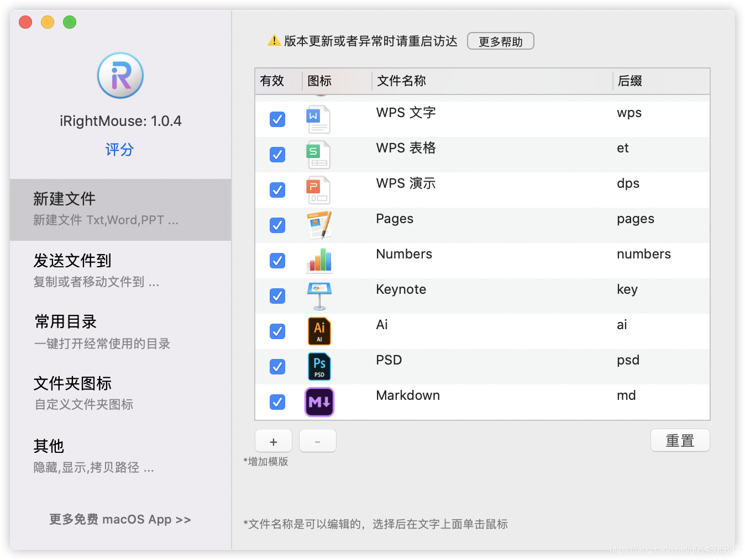Close the window with the red button
Screen dimensions: 745x560
tap(25, 22)
